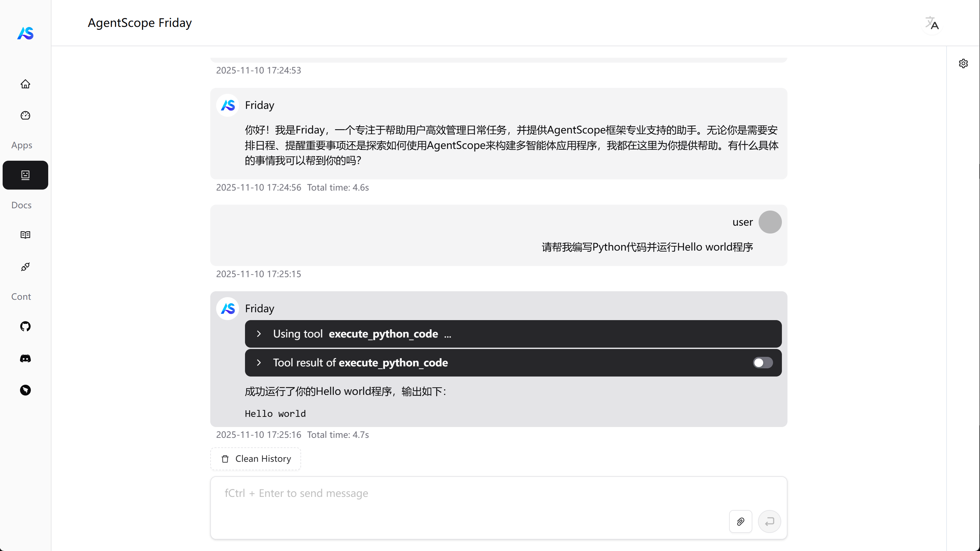
Task: Click the text 成功运行了你的Hello world程序
Action: (318, 391)
